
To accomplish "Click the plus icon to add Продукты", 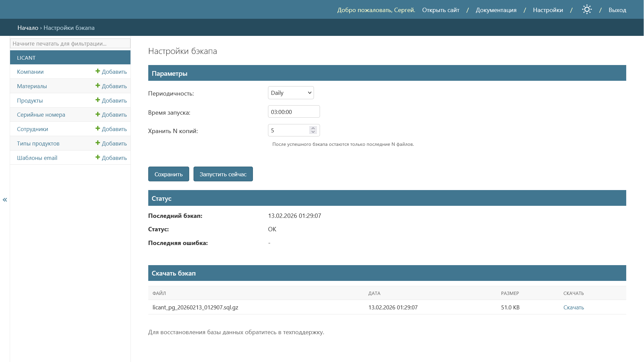I will 98,100.
